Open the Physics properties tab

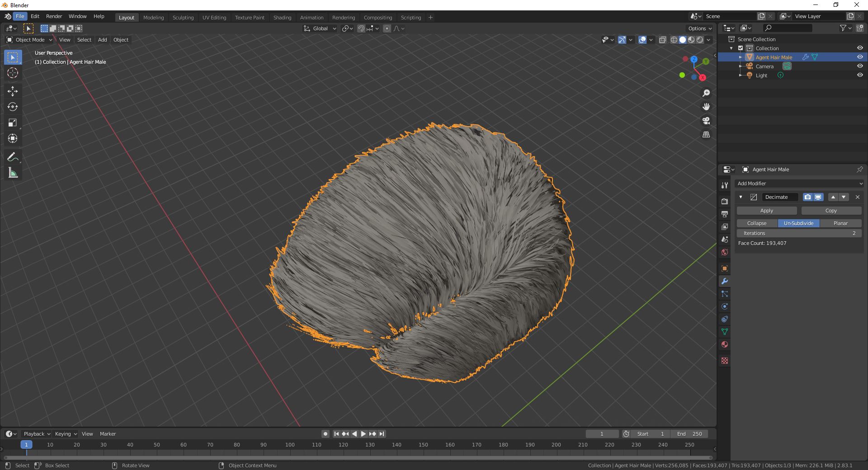coord(725,306)
